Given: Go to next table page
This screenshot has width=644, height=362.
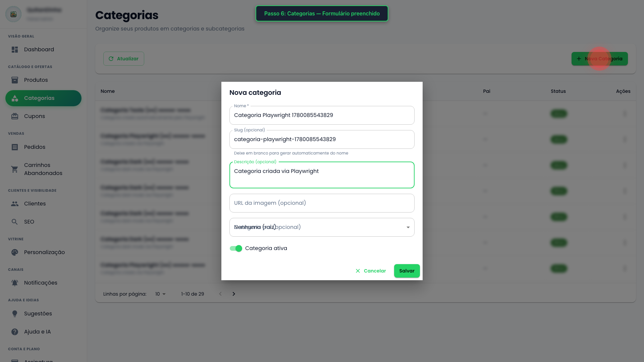Looking at the screenshot, I should [234, 294].
